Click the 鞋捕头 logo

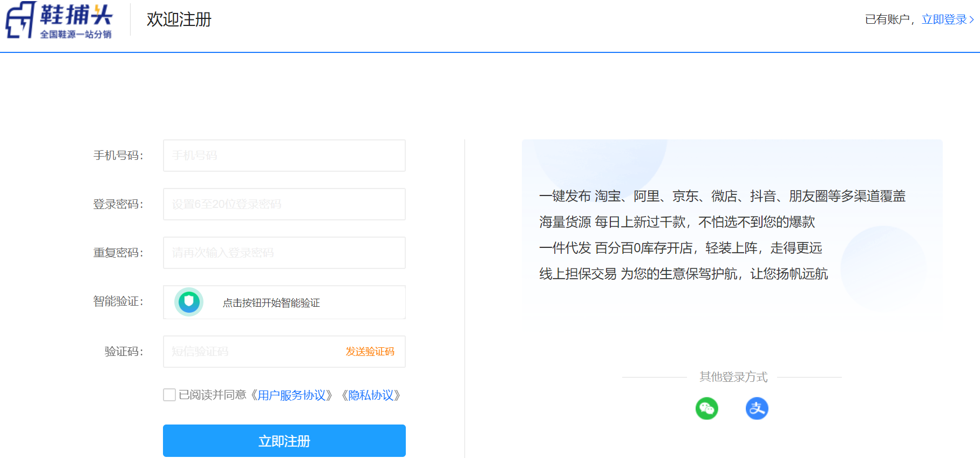59,20
